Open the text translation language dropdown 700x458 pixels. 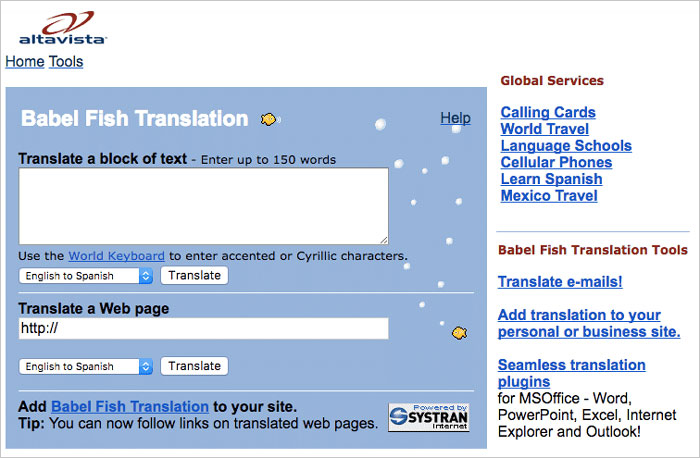click(x=86, y=276)
